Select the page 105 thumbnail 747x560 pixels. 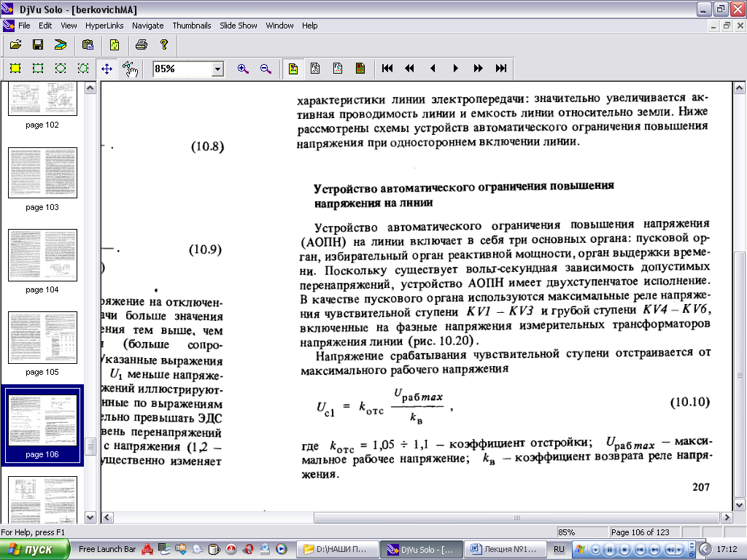pyautogui.click(x=42, y=338)
